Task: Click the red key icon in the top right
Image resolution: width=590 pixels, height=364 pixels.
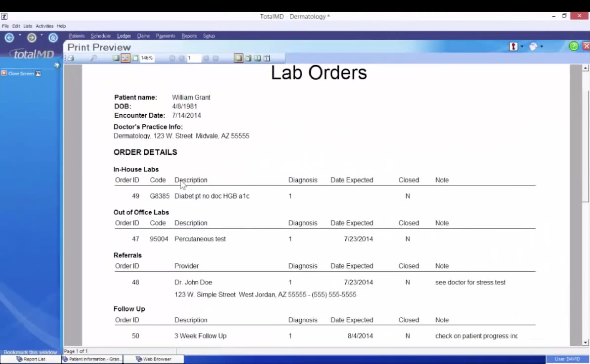Action: pos(514,46)
